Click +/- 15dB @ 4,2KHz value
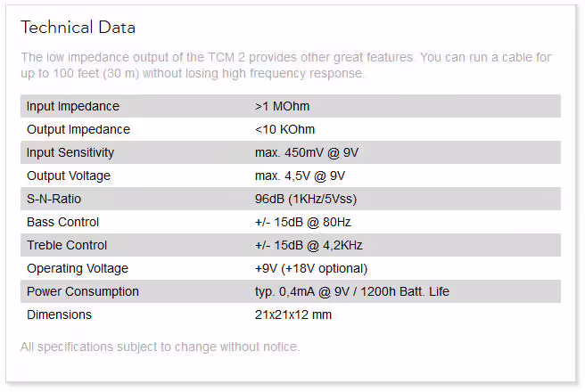This screenshot has height=392, width=585. 309,245
